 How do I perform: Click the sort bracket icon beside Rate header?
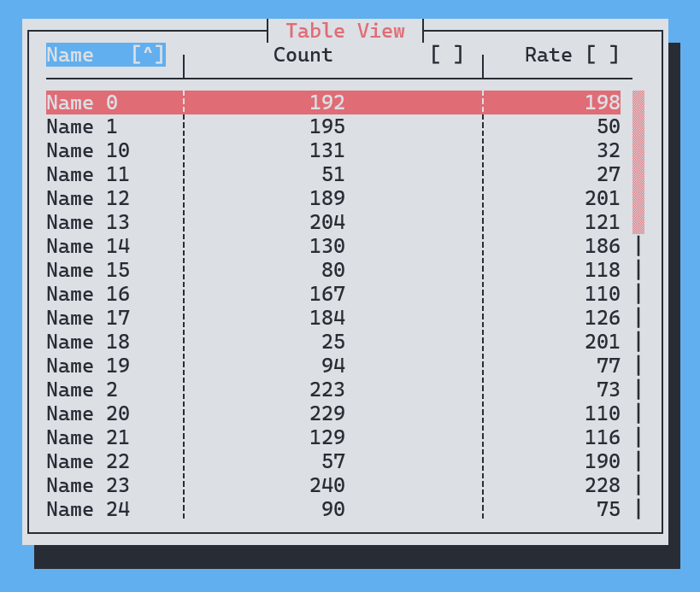tap(601, 55)
